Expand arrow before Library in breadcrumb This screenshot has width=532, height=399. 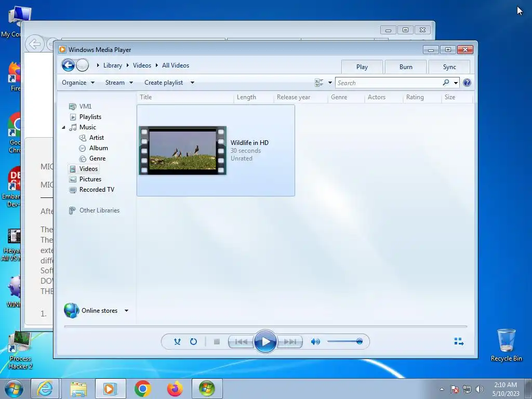pyautogui.click(x=98, y=65)
